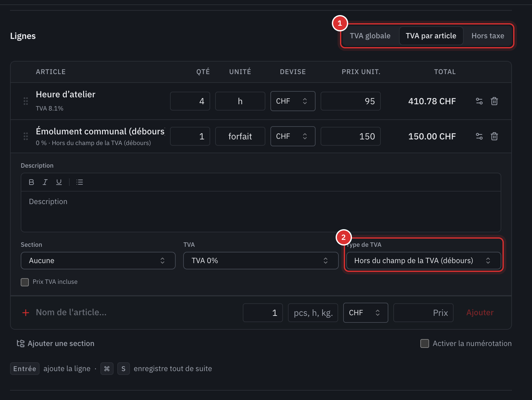The width and height of the screenshot is (532, 400).
Task: Enable Activer la numérotation checkbox
Action: click(425, 343)
